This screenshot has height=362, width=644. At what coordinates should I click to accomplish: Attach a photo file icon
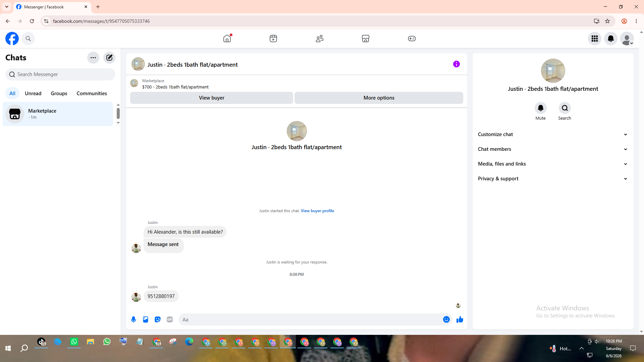click(146, 319)
